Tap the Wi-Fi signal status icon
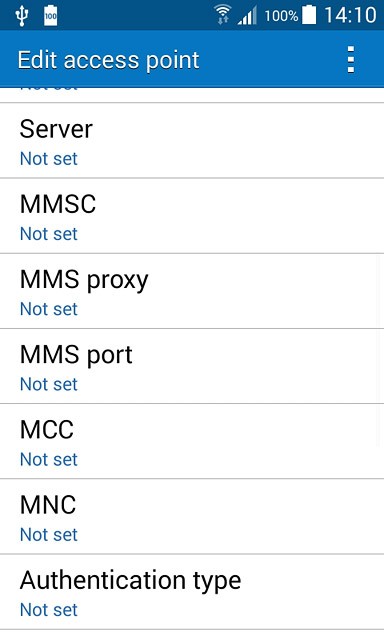384x640 pixels. [x=222, y=15]
